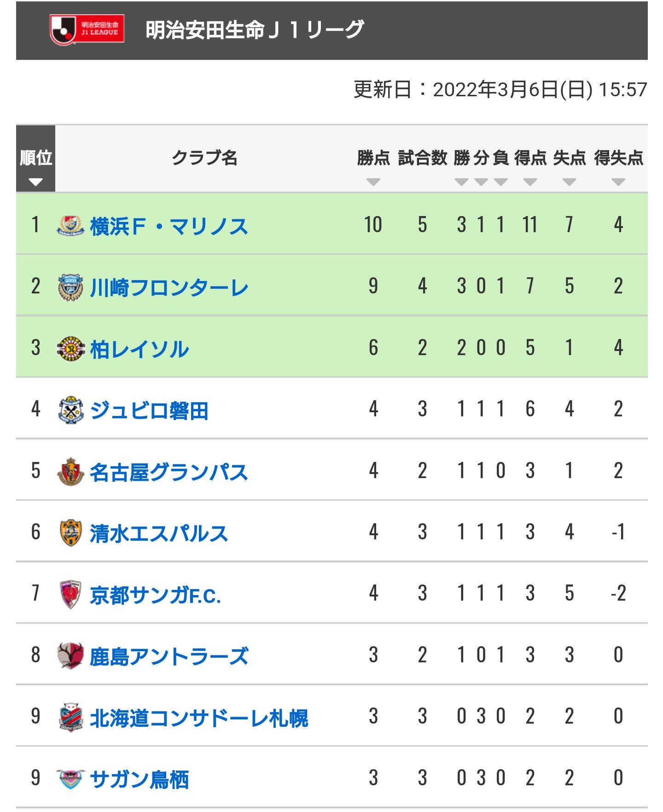Click the Kyoto Sanga club crest
Screen dimensions: 663x812
[70, 594]
